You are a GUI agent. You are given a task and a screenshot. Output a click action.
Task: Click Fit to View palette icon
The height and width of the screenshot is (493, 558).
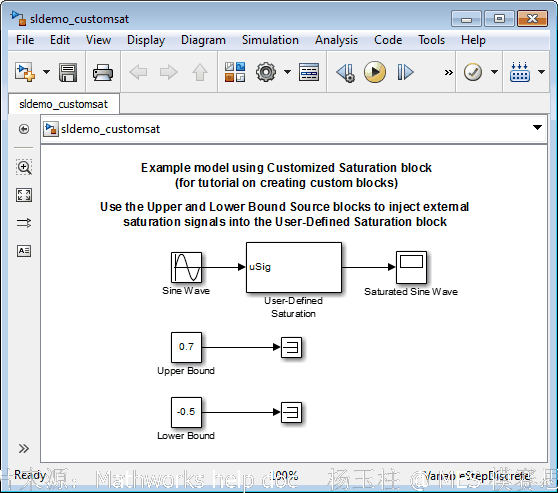pos(24,195)
